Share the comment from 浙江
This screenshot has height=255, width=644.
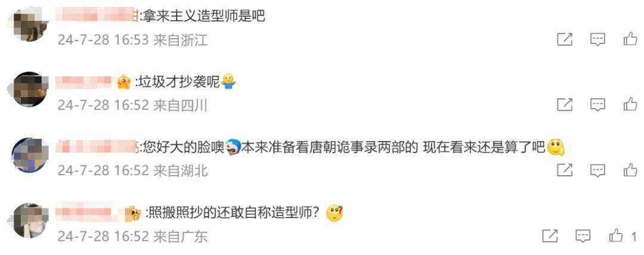pos(565,39)
